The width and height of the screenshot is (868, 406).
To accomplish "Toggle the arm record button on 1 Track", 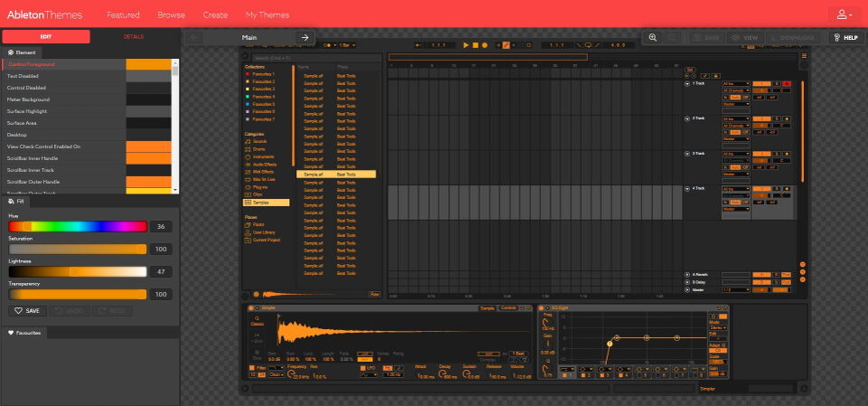I will point(787,83).
